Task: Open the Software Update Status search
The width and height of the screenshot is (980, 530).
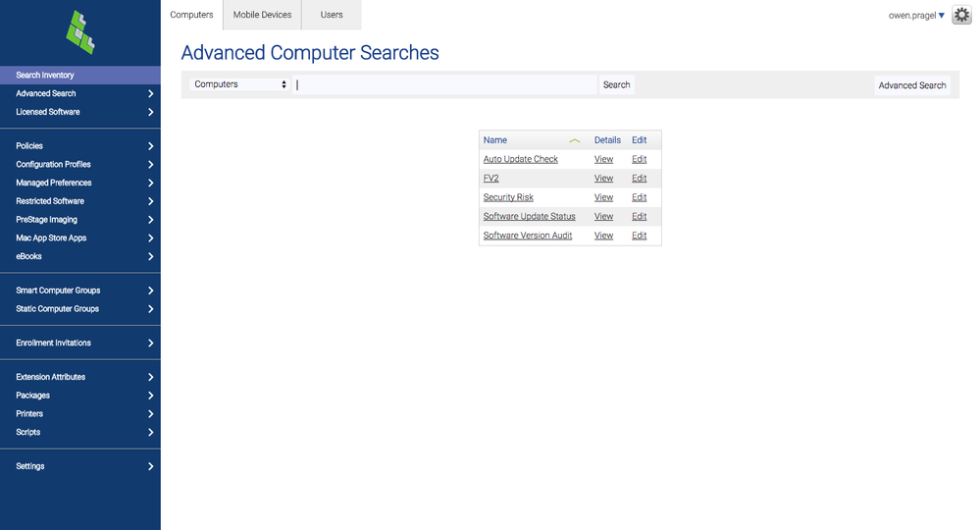Action: click(530, 216)
